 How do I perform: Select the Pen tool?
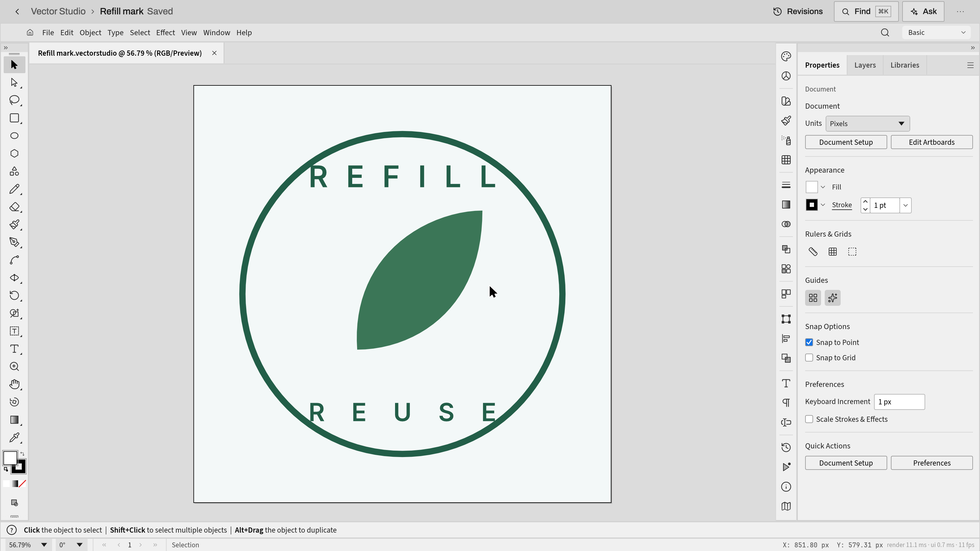14,242
